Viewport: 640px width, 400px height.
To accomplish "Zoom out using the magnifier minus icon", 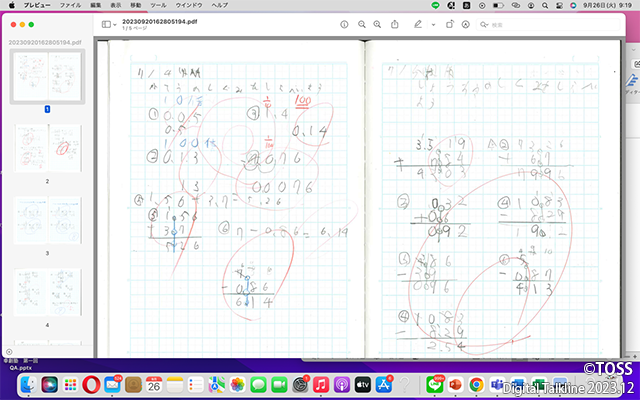I will [361, 23].
